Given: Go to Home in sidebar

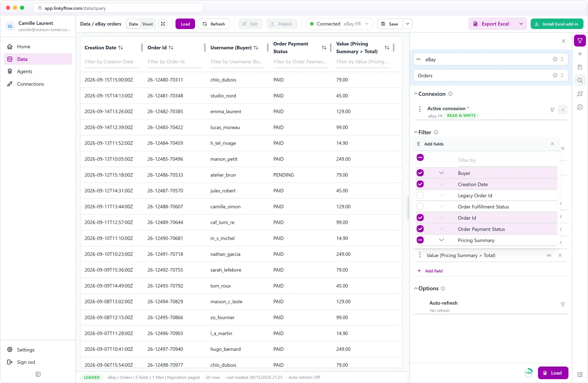Looking at the screenshot, I should pyautogui.click(x=38, y=47).
